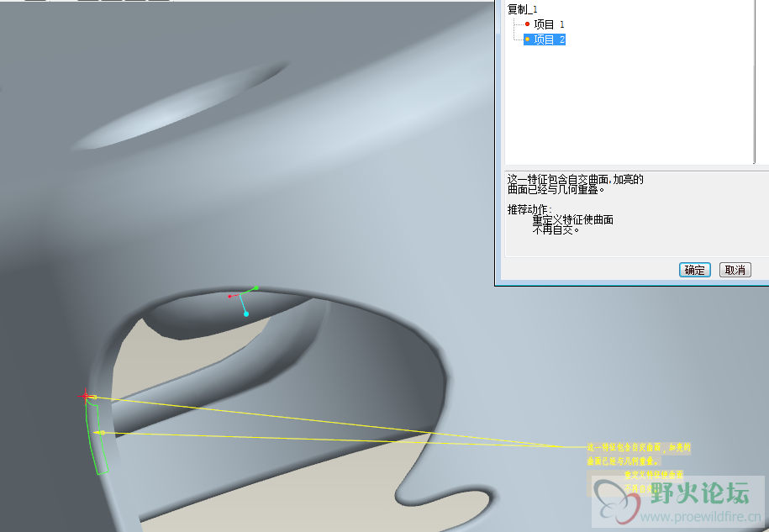Select tree item 项目 1
The image size is (769, 532).
click(549, 24)
